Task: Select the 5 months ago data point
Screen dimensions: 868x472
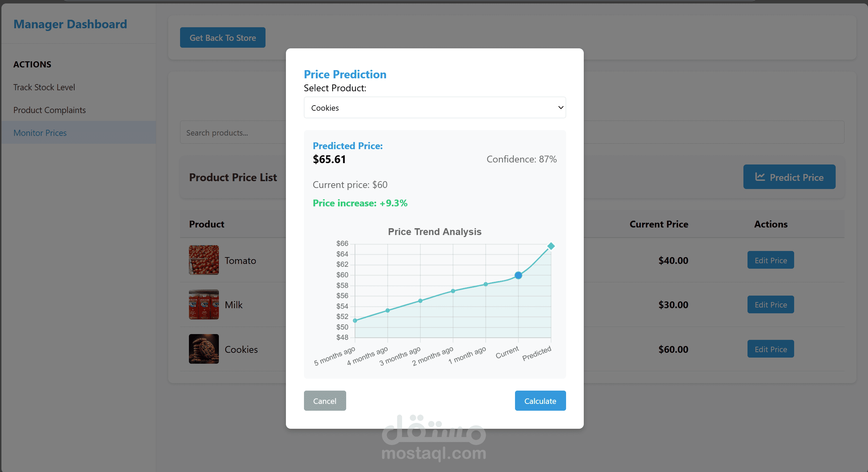Action: pos(355,320)
